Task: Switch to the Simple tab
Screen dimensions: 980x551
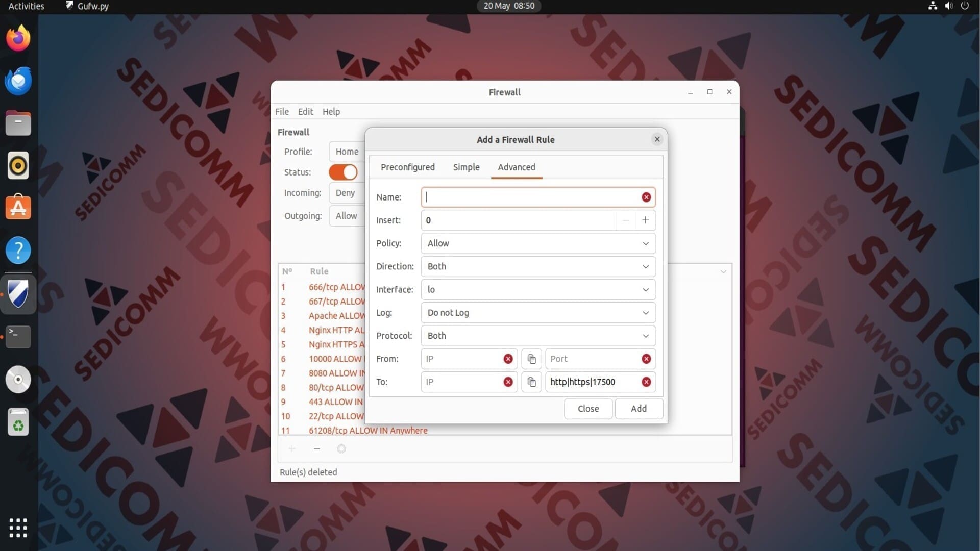Action: (x=466, y=167)
